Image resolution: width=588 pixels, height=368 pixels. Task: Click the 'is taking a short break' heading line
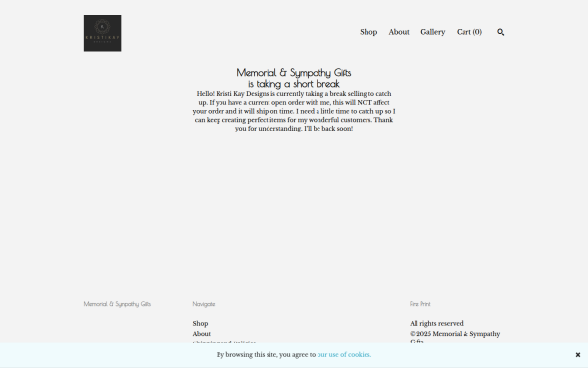point(294,84)
